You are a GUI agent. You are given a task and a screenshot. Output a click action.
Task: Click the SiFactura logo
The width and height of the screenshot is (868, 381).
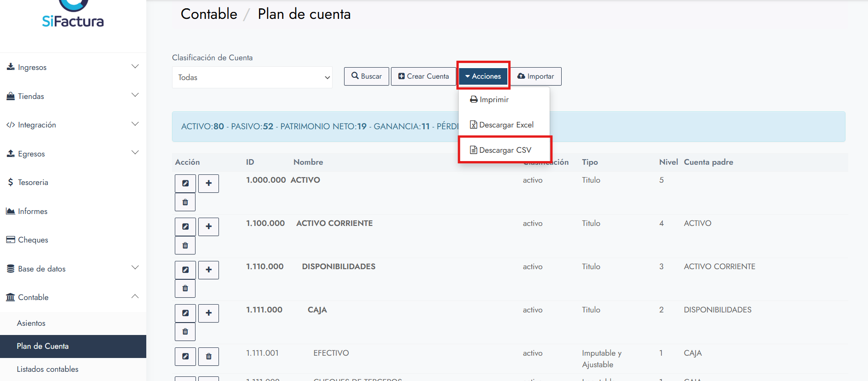(73, 16)
